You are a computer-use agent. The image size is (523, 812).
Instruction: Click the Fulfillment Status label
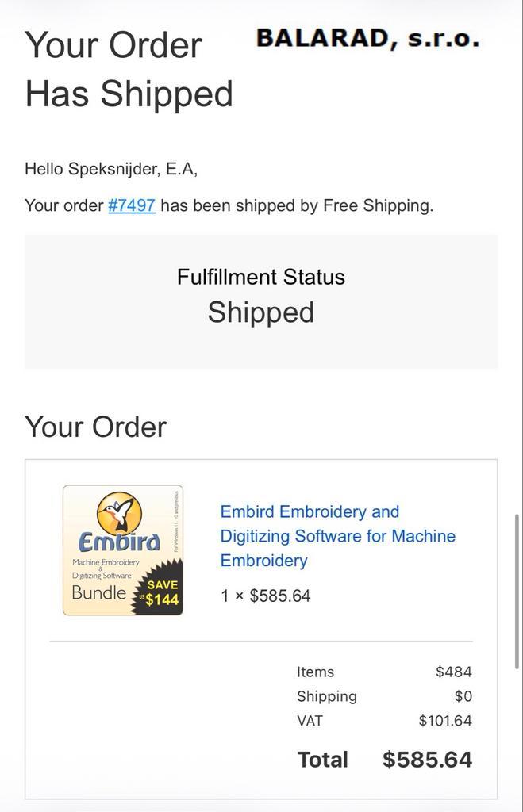click(x=261, y=278)
